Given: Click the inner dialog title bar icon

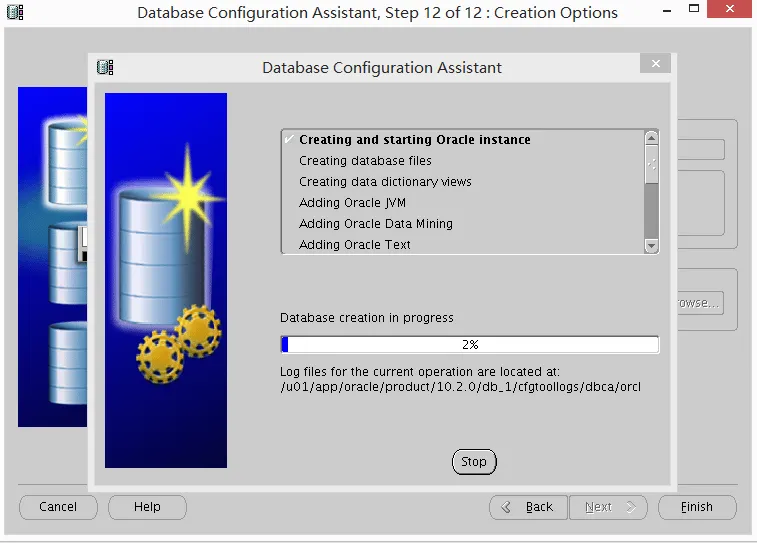Looking at the screenshot, I should click(x=105, y=67).
